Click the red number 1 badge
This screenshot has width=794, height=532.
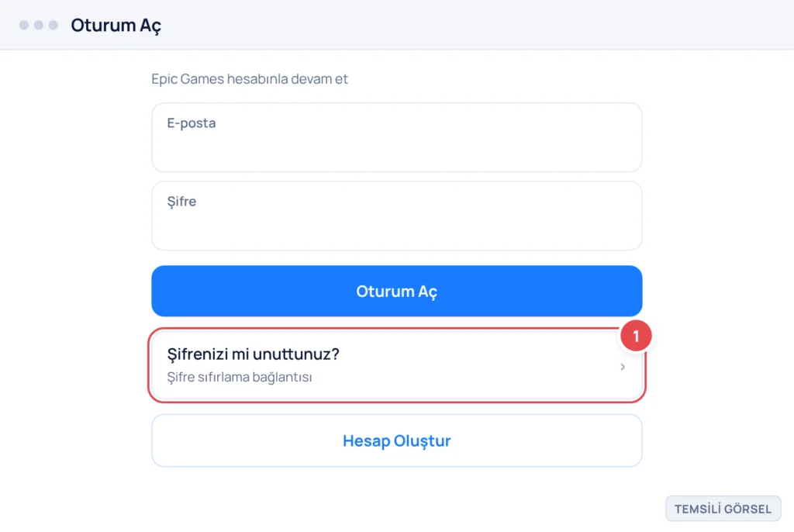(x=636, y=336)
